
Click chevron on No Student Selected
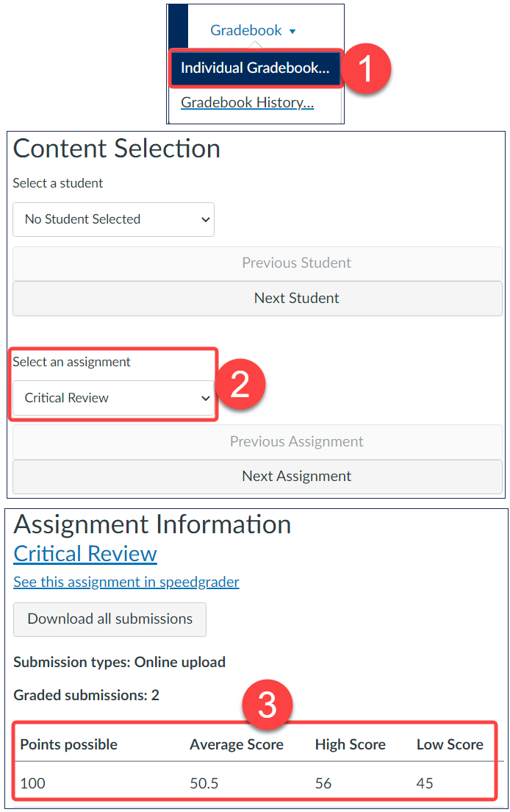[x=205, y=220]
